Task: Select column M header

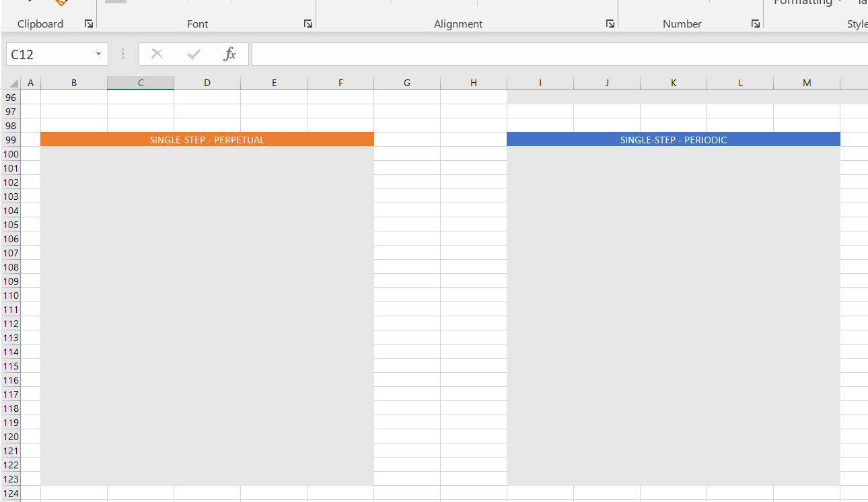Action: coord(806,82)
